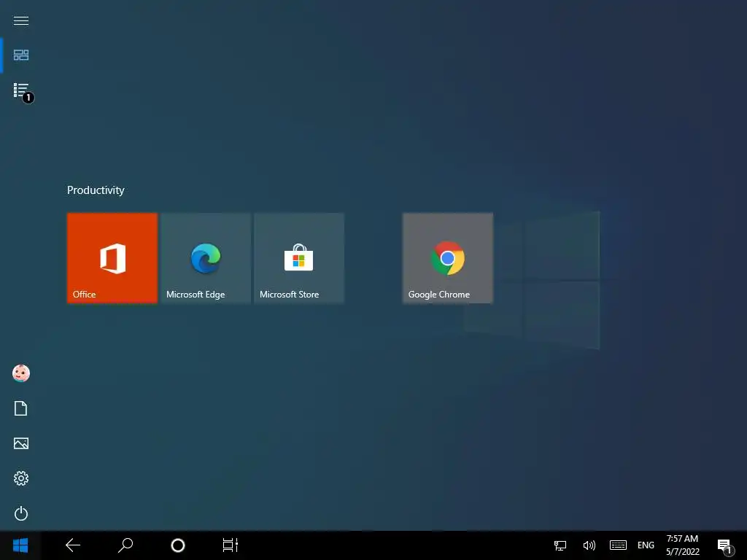Select the Productivity group header

(96, 190)
